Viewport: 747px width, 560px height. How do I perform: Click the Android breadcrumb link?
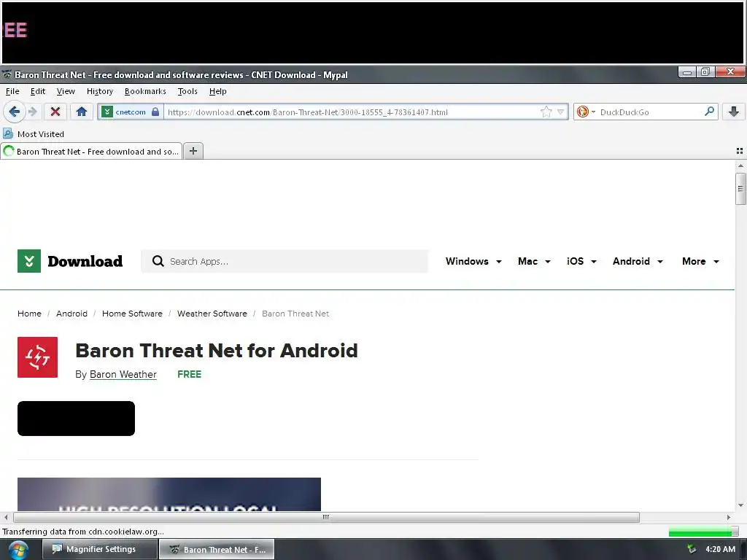tap(71, 314)
